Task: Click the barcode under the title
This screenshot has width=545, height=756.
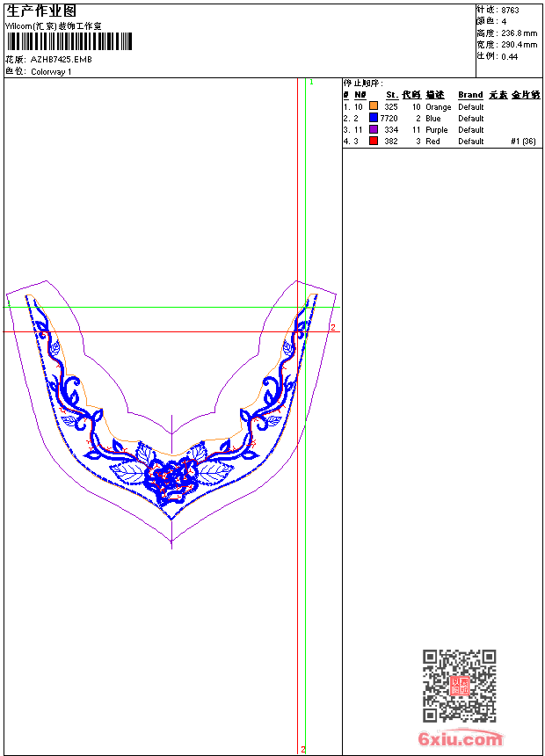Action: pos(69,41)
